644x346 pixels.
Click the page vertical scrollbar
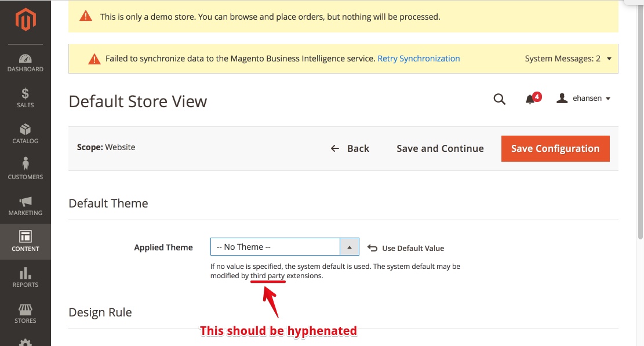(x=640, y=123)
